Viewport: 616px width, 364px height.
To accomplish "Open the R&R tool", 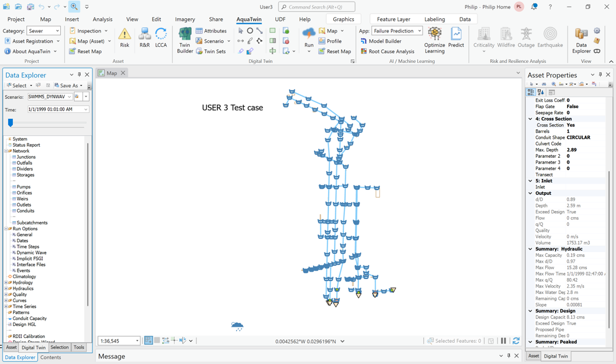I will click(145, 37).
